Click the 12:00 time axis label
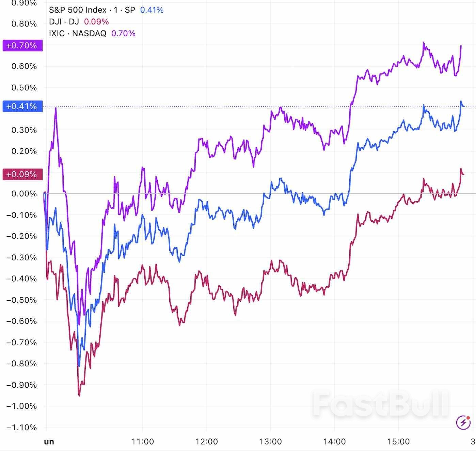 point(206,442)
